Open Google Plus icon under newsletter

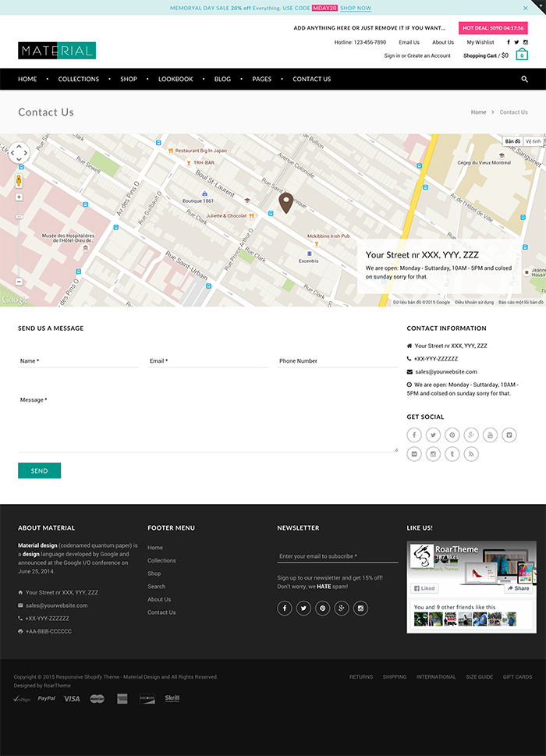342,608
